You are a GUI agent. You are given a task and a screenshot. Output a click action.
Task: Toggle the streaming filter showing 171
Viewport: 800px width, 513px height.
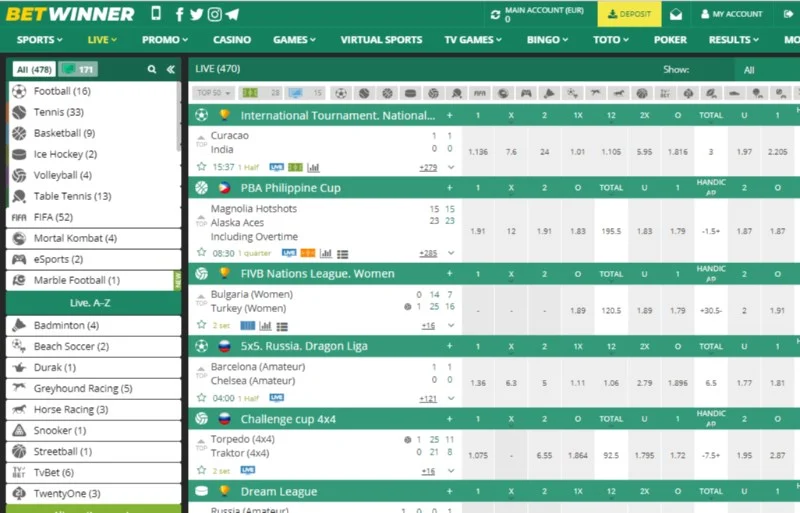click(78, 69)
